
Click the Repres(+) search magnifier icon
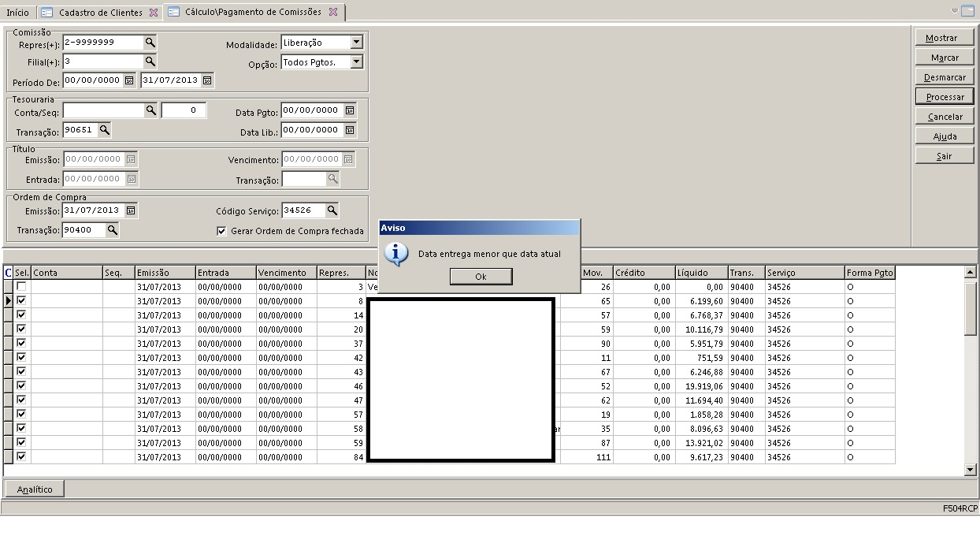pyautogui.click(x=150, y=42)
